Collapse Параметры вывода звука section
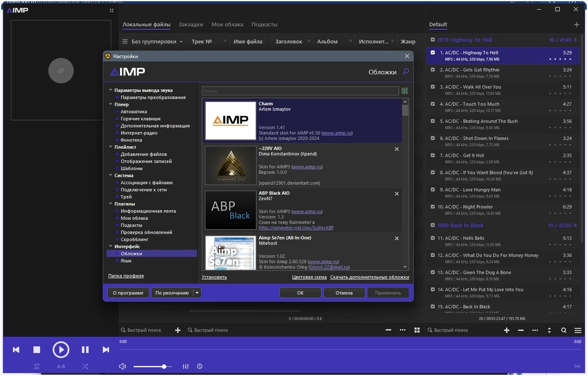 click(110, 90)
